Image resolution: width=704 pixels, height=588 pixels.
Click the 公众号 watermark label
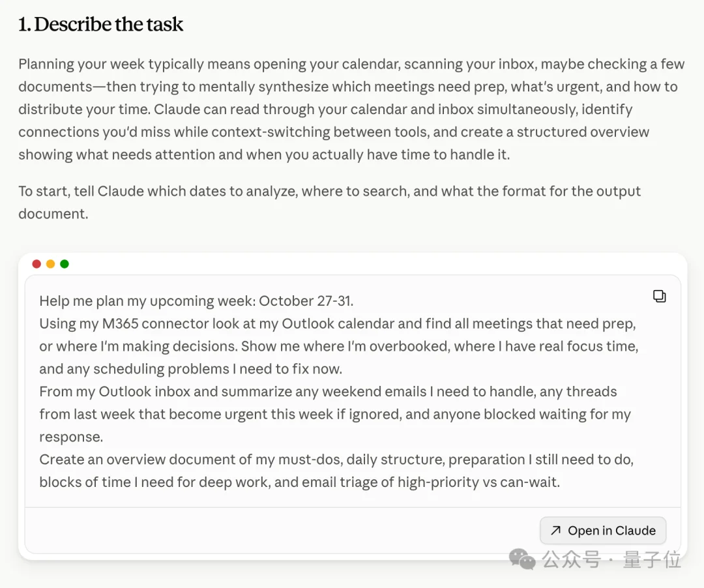click(571, 559)
